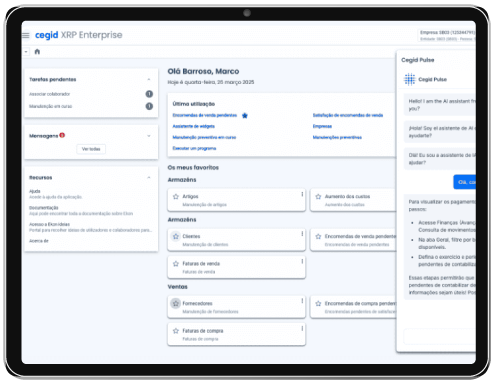
Task: Collapse the Tarefas pendentes panel
Action: pos(149,79)
